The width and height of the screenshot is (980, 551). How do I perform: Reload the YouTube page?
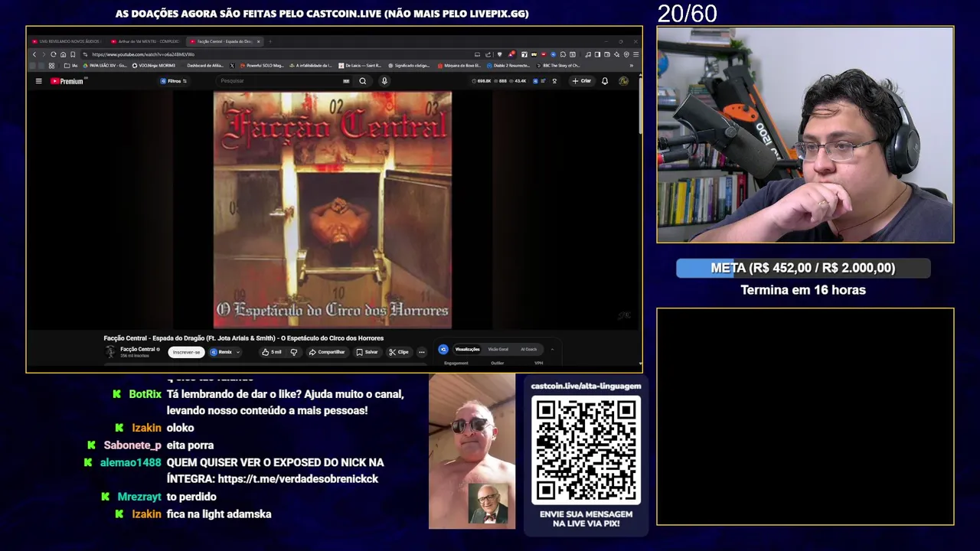pos(53,54)
